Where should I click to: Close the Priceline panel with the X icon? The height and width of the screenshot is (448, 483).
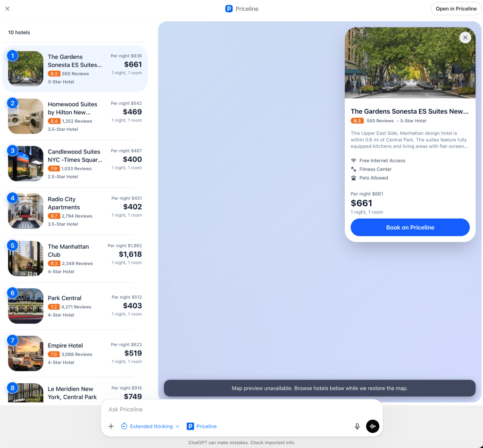click(x=7, y=8)
